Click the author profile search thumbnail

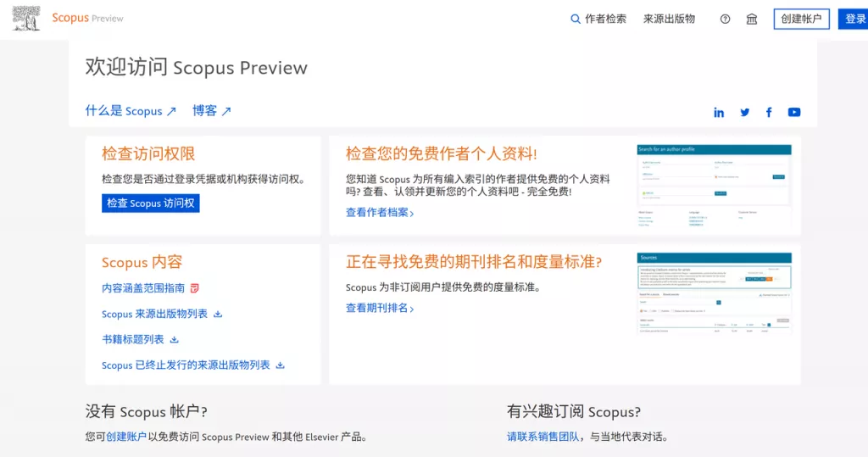tap(714, 185)
